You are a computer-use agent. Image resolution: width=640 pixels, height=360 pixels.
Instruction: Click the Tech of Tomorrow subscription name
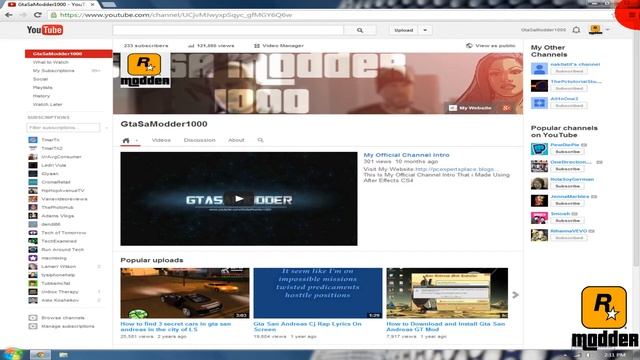point(63,233)
